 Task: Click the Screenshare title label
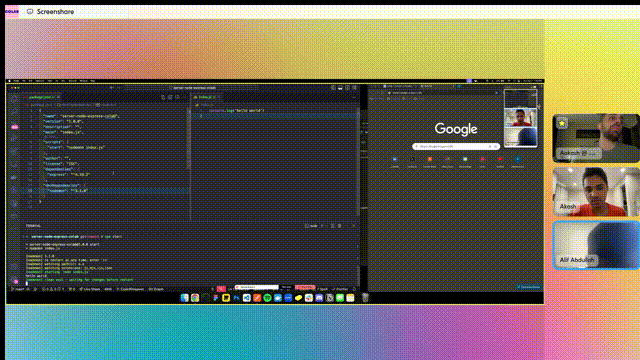click(55, 11)
